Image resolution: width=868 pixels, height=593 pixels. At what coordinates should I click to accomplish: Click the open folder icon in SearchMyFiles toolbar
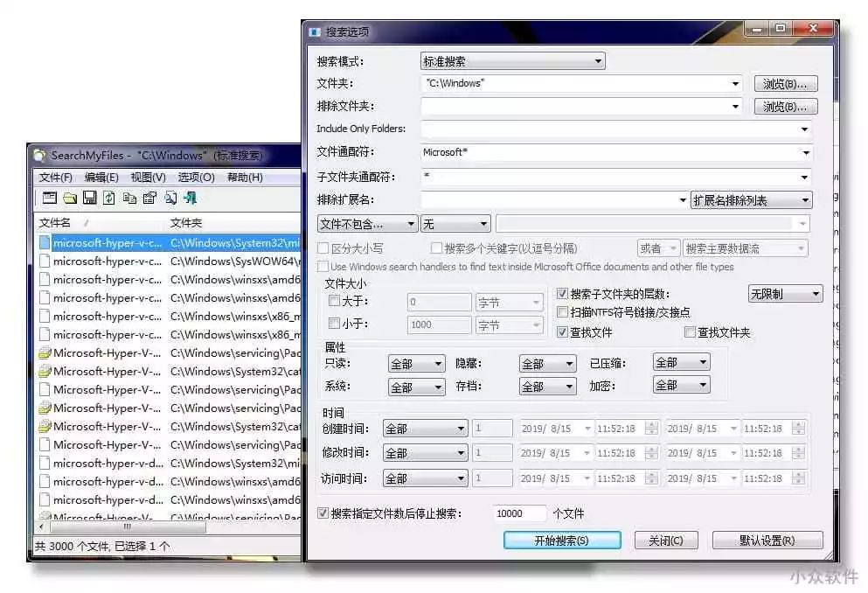pyautogui.click(x=70, y=198)
